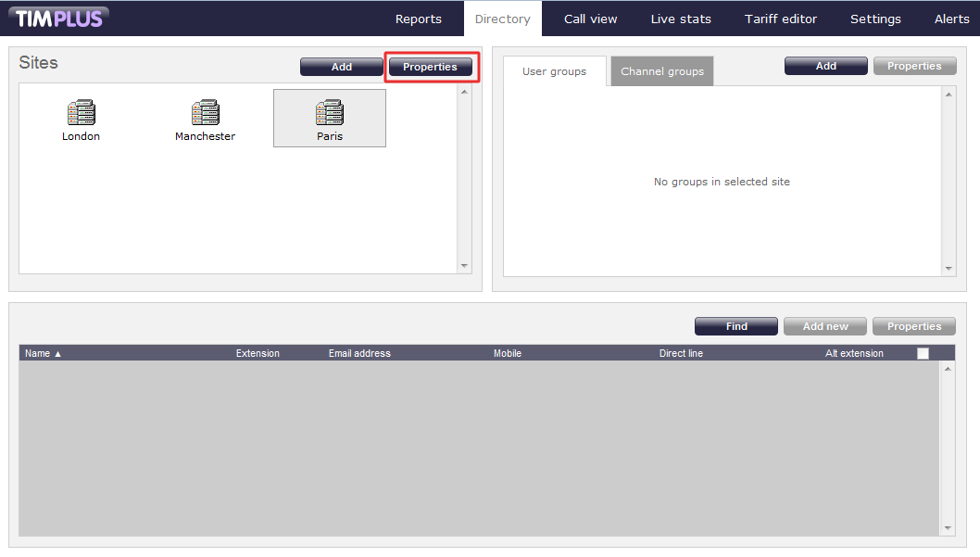Click the TIM Plus logo

58,18
